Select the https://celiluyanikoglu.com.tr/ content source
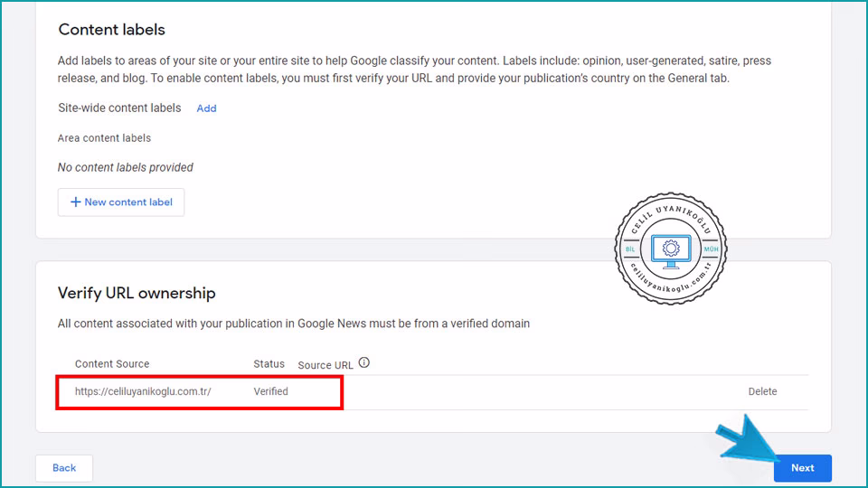This screenshot has height=488, width=868. 143,392
